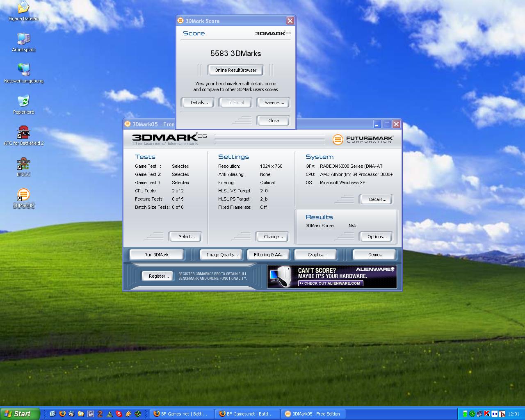The height and width of the screenshot is (420, 525).
Task: Minimize the 3DMark05 main window
Action: pos(377,124)
